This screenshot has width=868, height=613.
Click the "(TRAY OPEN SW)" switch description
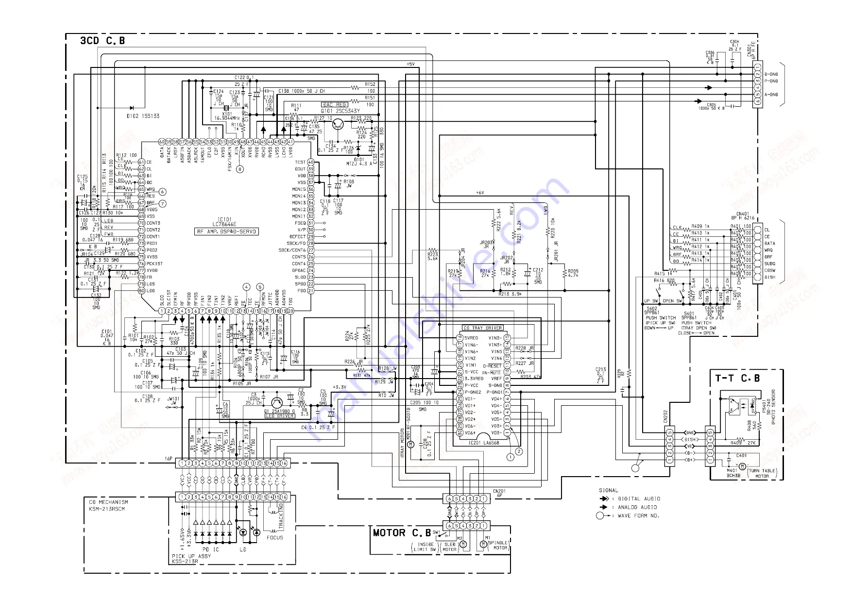[x=698, y=328]
